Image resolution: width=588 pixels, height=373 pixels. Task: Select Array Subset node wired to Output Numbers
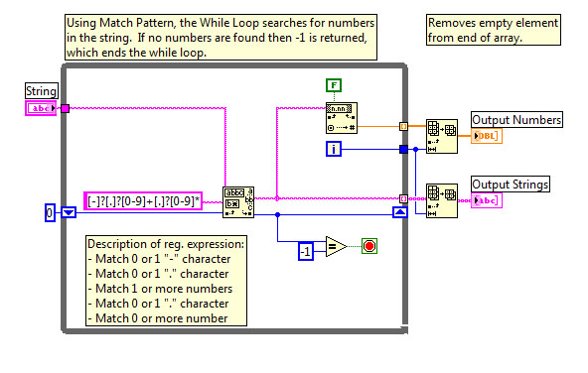(442, 136)
